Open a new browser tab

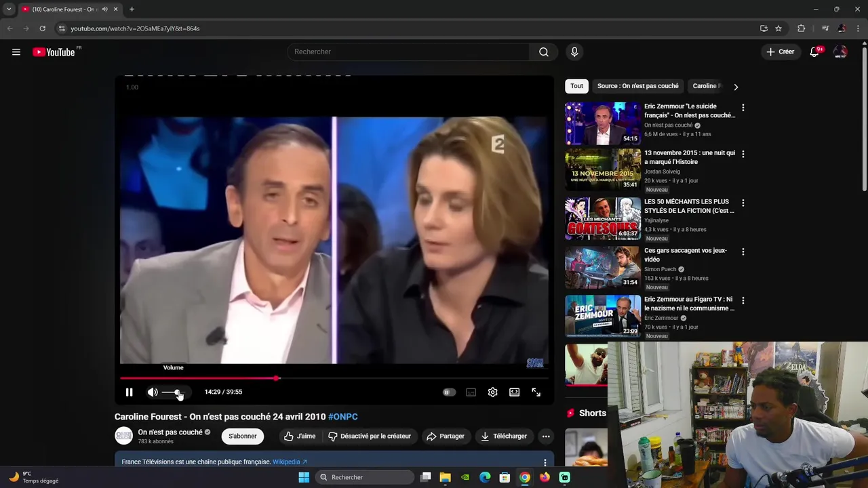pos(132,9)
